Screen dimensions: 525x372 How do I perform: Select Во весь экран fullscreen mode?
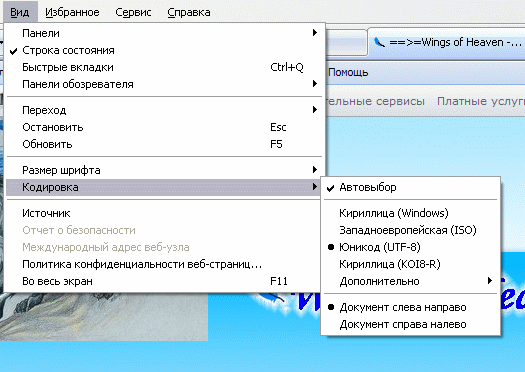164,281
